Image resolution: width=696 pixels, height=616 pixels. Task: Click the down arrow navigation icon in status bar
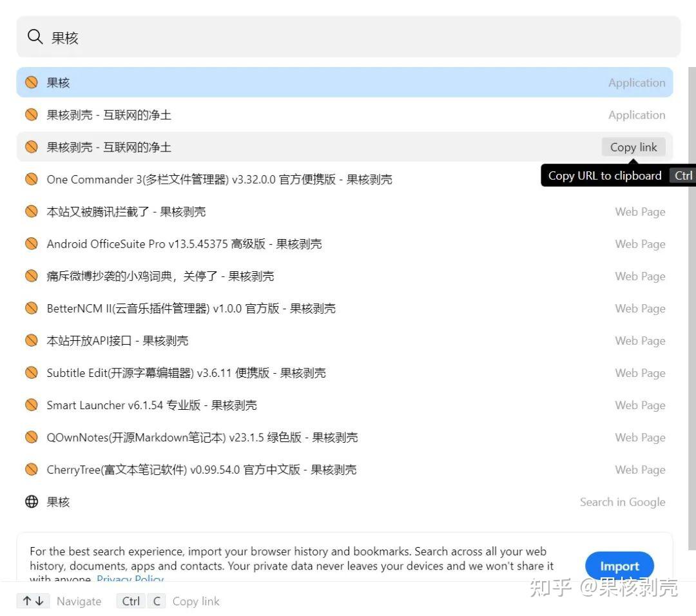tap(39, 601)
